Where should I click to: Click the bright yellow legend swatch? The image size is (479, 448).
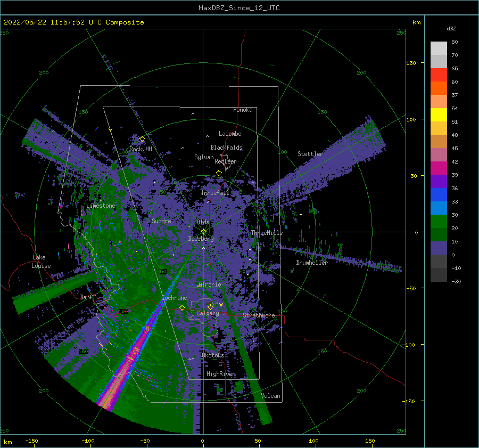tap(439, 115)
